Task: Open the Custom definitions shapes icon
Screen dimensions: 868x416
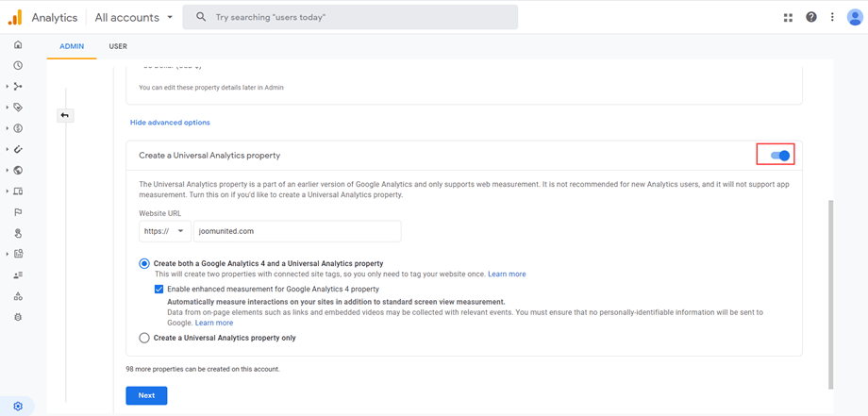Action: pyautogui.click(x=18, y=296)
